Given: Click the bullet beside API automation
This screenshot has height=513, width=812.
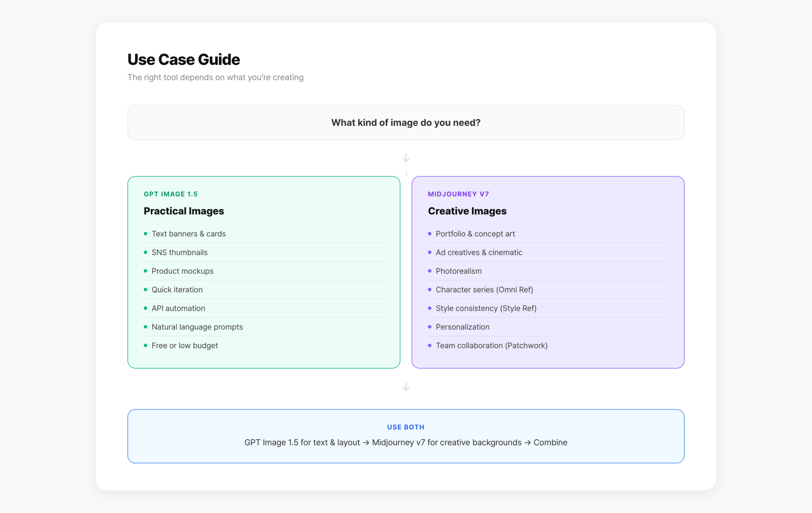Looking at the screenshot, I should [x=146, y=308].
